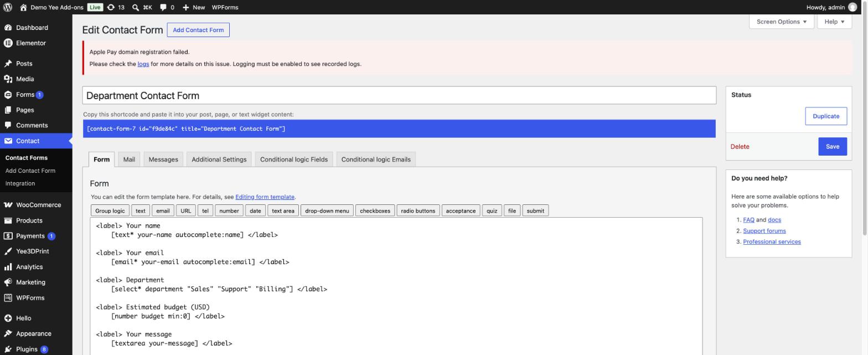This screenshot has width=868, height=355.
Task: Click the Products icon in sidebar
Action: pyautogui.click(x=8, y=220)
